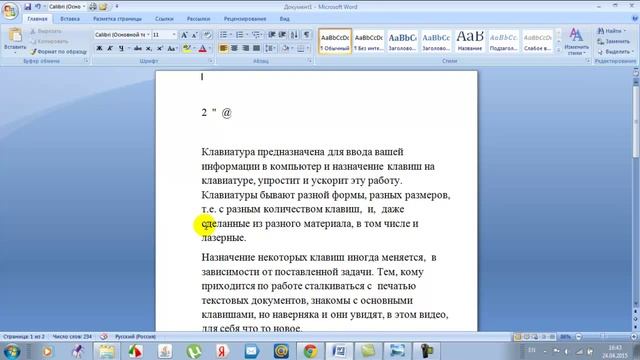Switch to Разметка страницы tab
Screen dimensions: 640x360
point(117,19)
